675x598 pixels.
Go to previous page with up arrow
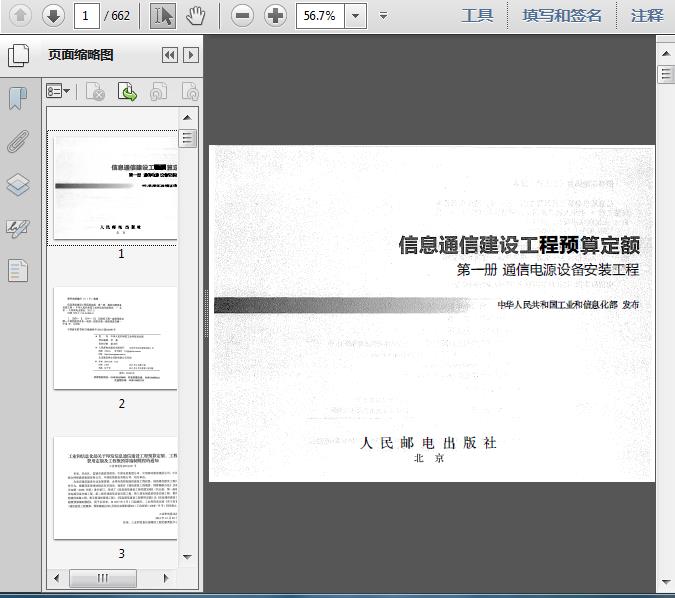(20, 16)
